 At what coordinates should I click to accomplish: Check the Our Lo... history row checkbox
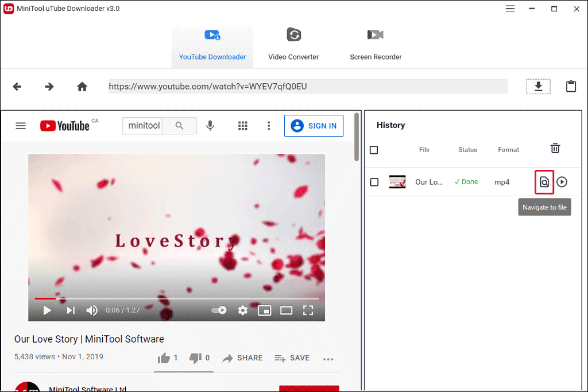tap(374, 182)
